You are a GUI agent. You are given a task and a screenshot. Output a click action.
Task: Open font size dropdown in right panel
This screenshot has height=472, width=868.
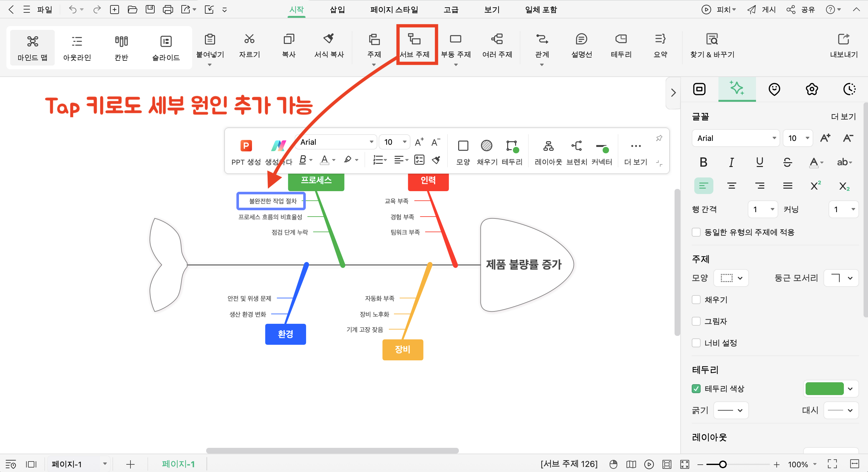[x=798, y=138]
